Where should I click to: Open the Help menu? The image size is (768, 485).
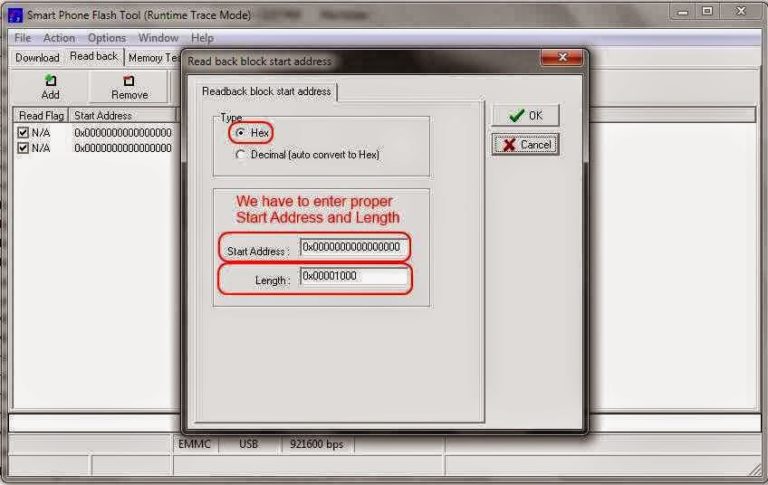(x=202, y=38)
